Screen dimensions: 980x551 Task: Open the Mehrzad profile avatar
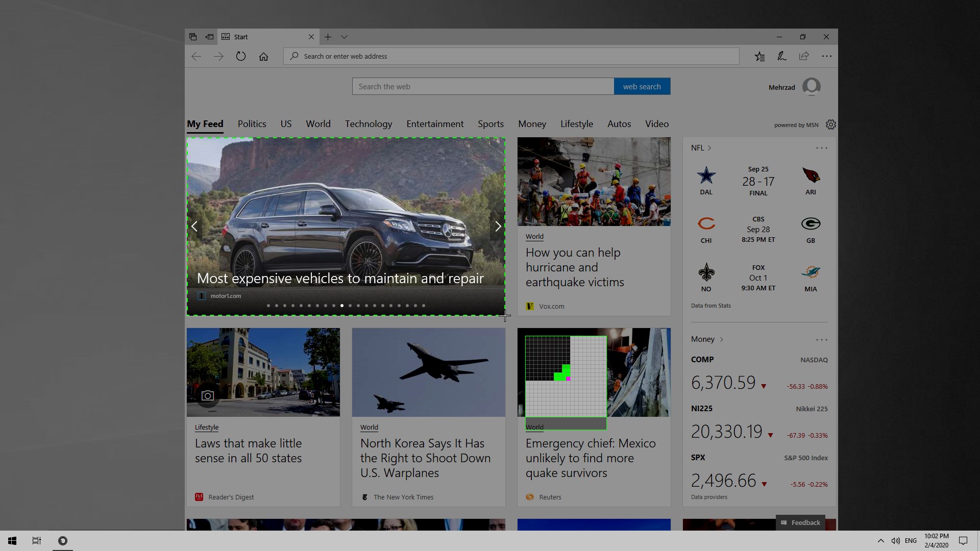tap(811, 87)
